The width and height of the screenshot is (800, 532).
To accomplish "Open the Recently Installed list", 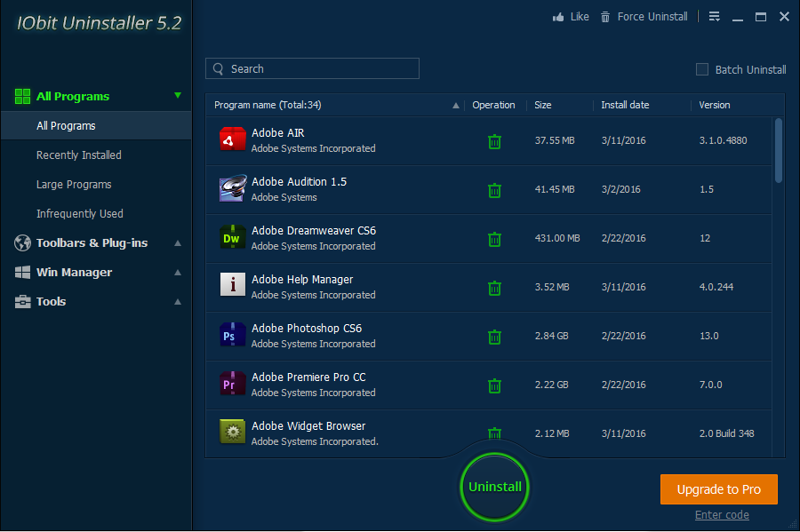I will [79, 155].
